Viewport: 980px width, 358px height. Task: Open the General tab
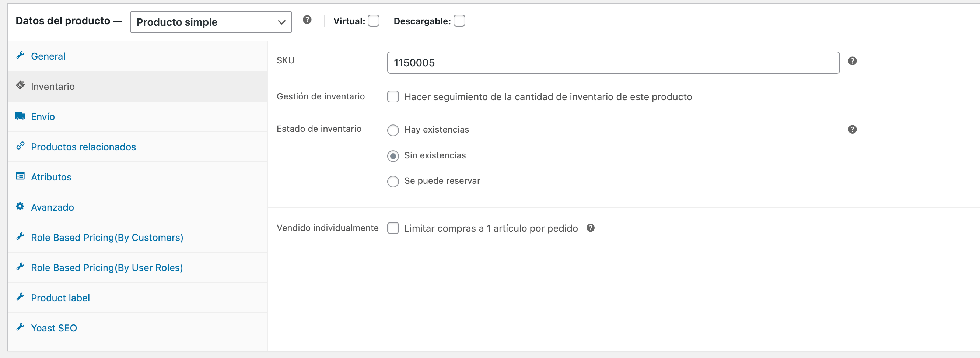(x=138, y=56)
